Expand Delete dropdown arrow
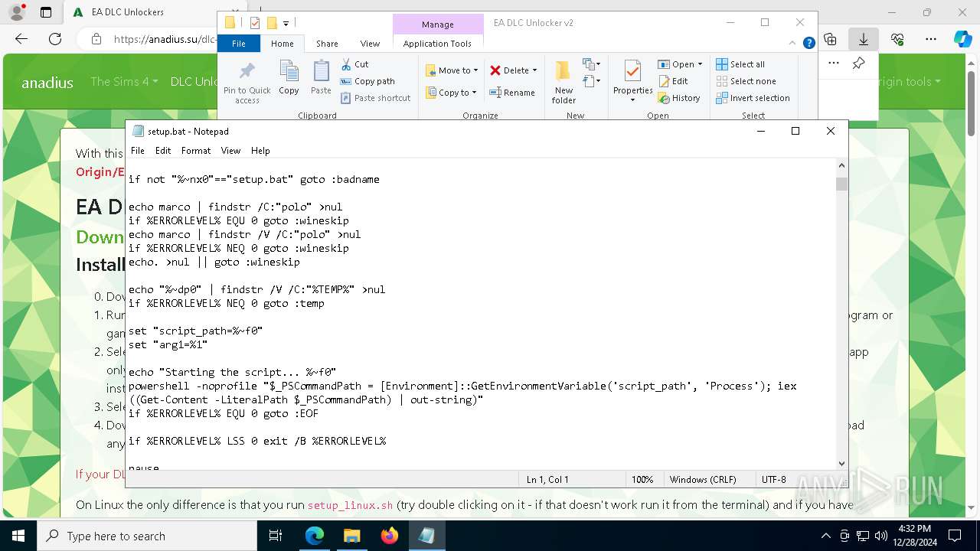 [x=534, y=70]
